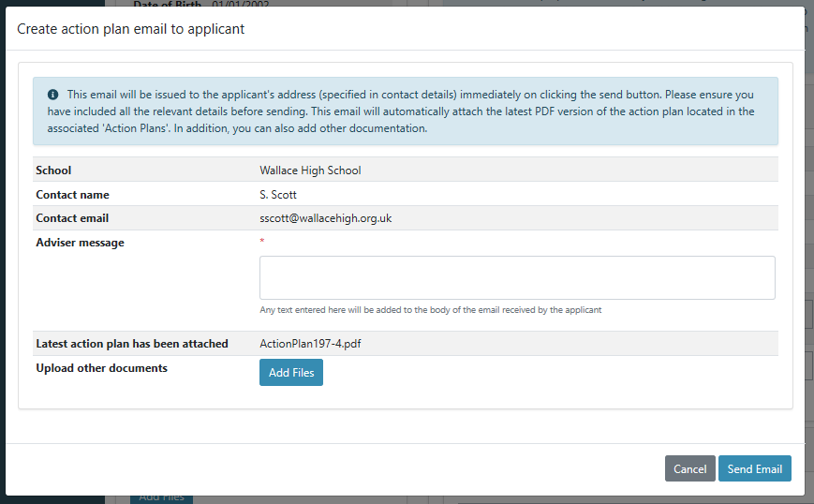Click the dialog title 'Create action plan email to applicant'
814x504 pixels.
(131, 29)
